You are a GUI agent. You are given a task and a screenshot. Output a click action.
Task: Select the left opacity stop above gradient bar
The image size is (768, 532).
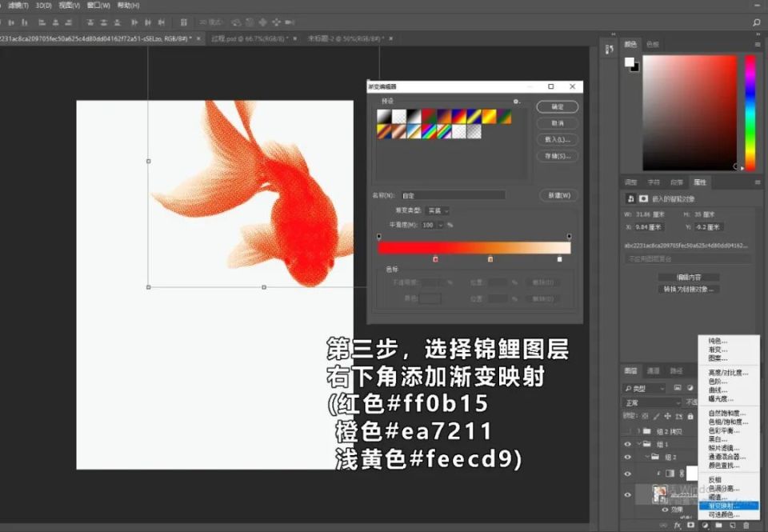pyautogui.click(x=379, y=237)
